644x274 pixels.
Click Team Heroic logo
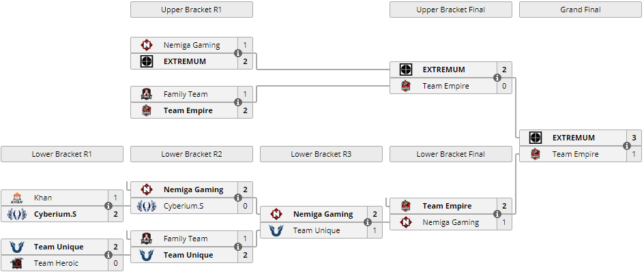pos(17,263)
